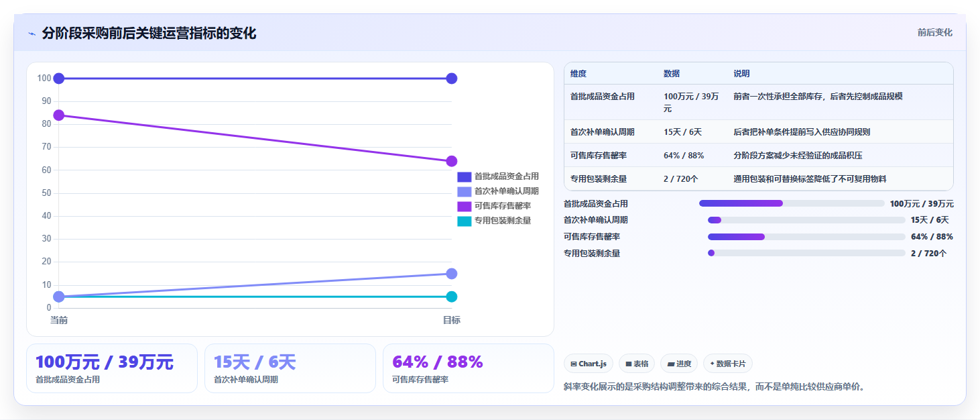Screen dimensions: 980x420
Task: Select the 进度 chip
Action: 679,364
